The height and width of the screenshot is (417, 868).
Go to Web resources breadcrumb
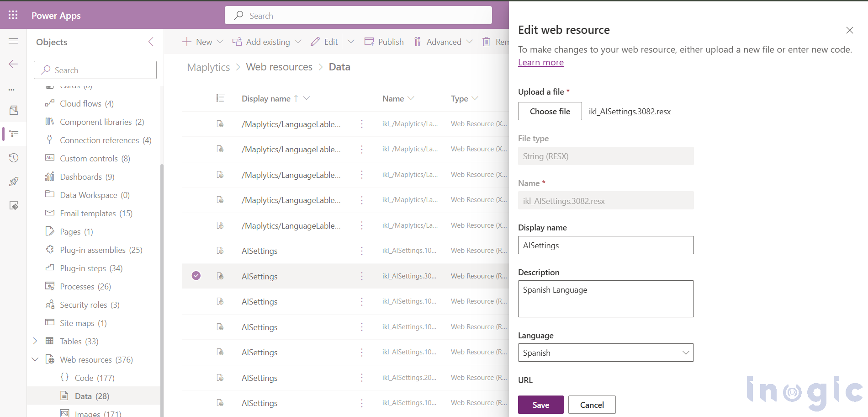[x=279, y=67]
